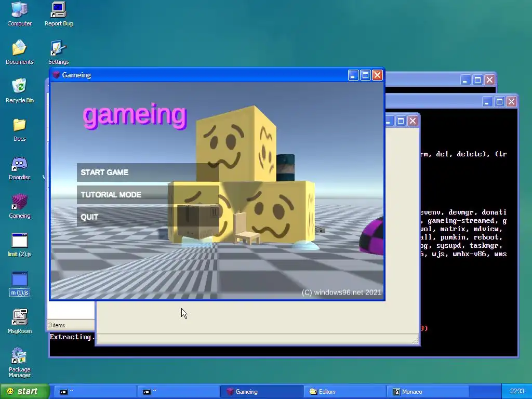Select the m (1).js file icon
This screenshot has height=399, width=532.
pyautogui.click(x=19, y=284)
